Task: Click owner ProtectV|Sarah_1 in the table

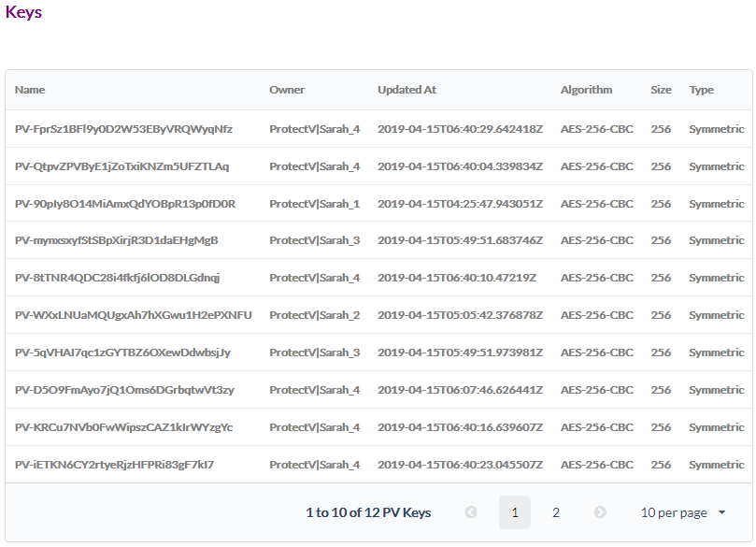Action: click(314, 204)
